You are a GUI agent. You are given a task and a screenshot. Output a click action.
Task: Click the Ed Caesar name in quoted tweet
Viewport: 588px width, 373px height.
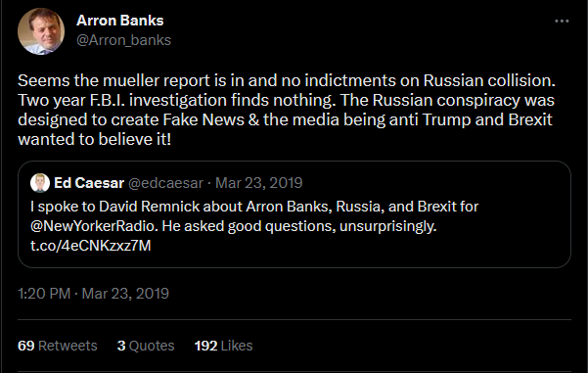point(89,183)
